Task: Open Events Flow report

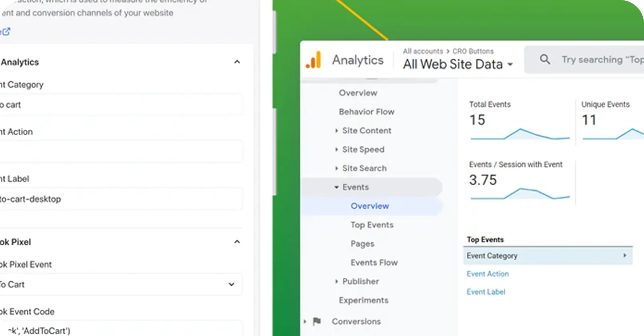Action: coord(374,263)
